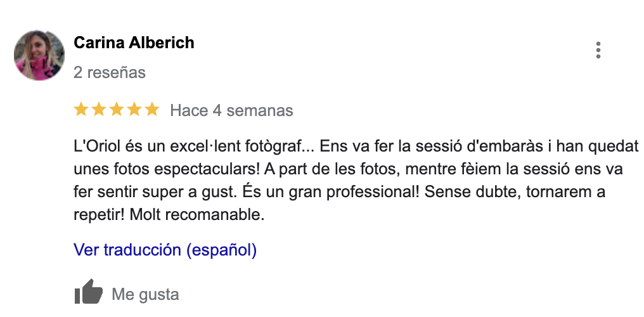Open the three-dot review options menu
This screenshot has height=317, width=644.
(598, 51)
